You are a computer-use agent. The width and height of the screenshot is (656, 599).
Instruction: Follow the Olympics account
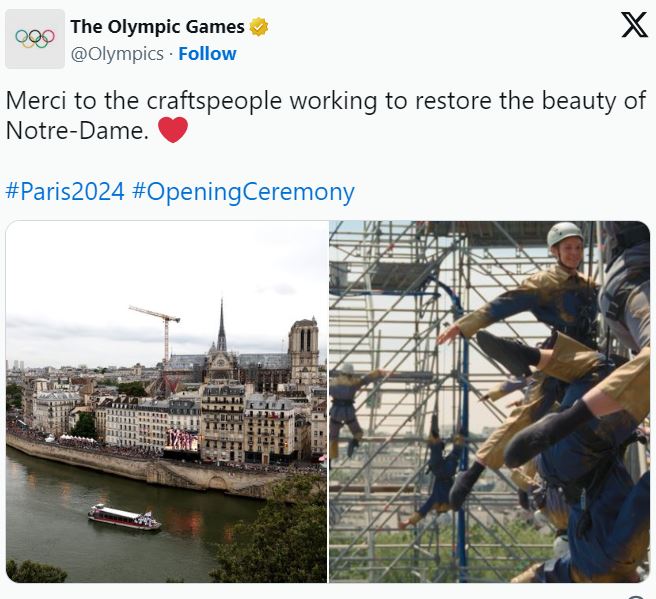click(x=208, y=54)
